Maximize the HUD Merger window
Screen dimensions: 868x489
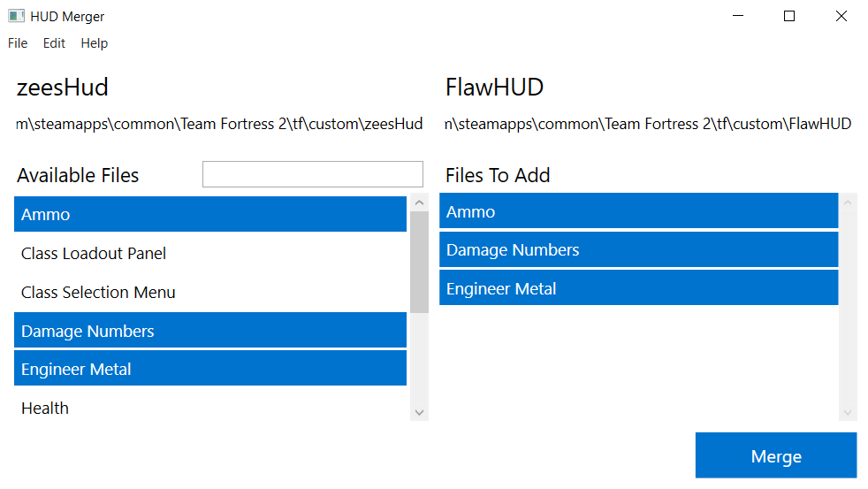point(789,16)
